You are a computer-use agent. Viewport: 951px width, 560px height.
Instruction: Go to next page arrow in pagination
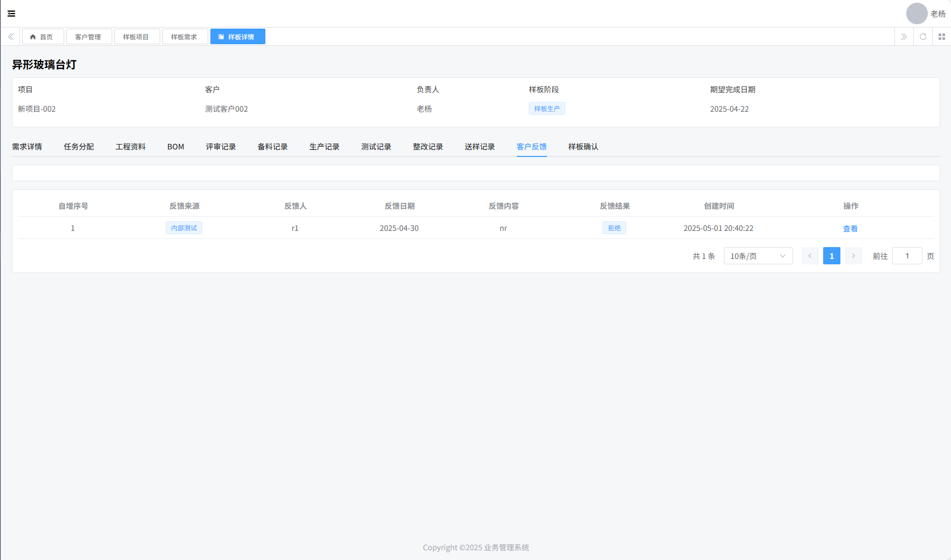(853, 256)
